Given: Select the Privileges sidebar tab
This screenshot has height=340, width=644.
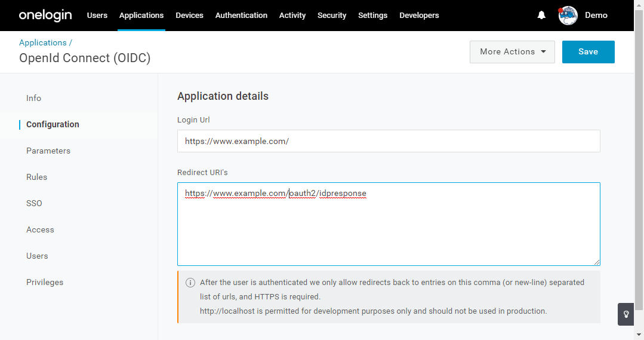Looking at the screenshot, I should (x=45, y=283).
